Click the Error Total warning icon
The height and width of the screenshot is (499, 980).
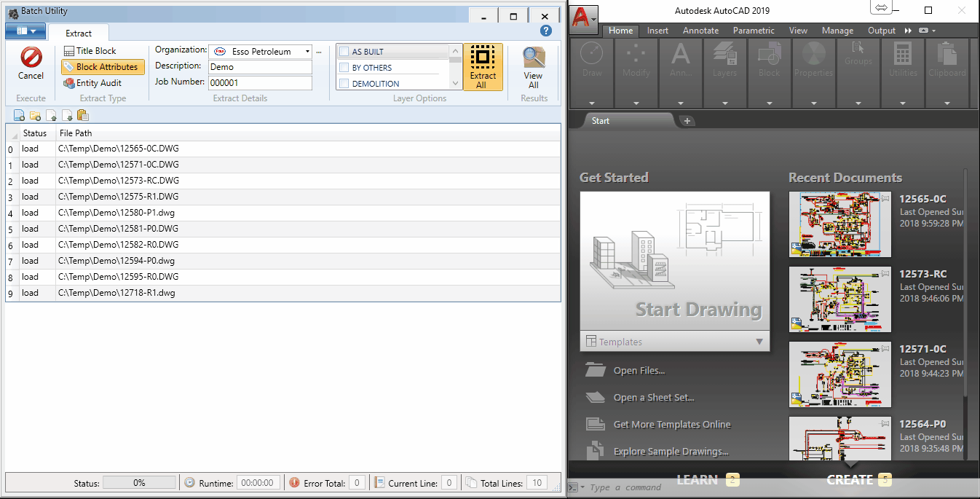pos(294,482)
